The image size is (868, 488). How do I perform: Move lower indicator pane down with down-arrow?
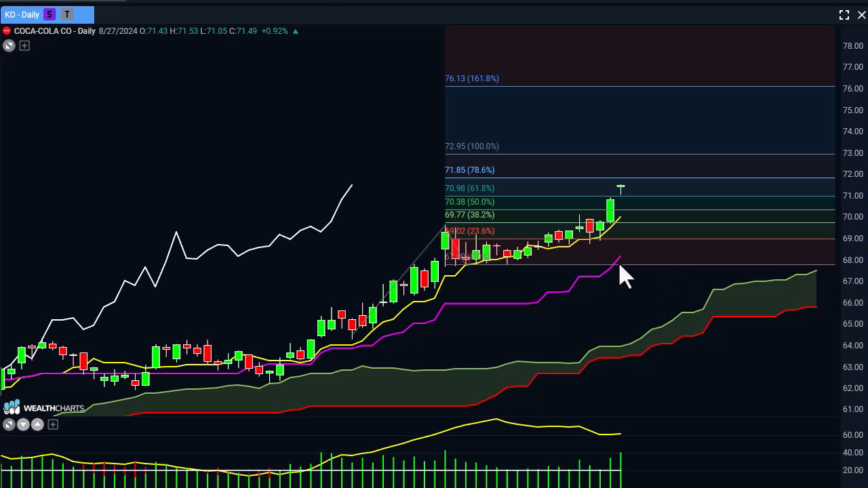click(x=23, y=424)
